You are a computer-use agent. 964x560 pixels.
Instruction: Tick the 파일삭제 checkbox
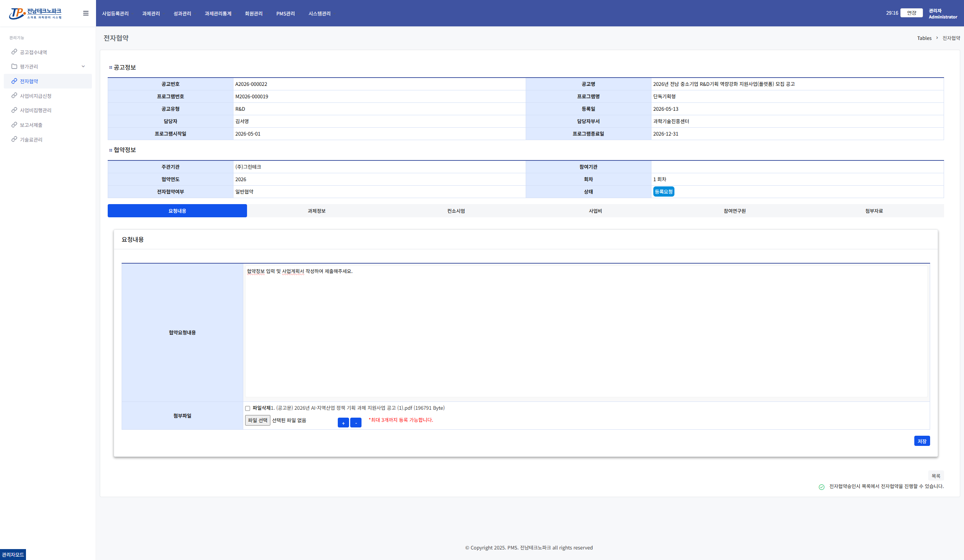point(247,409)
